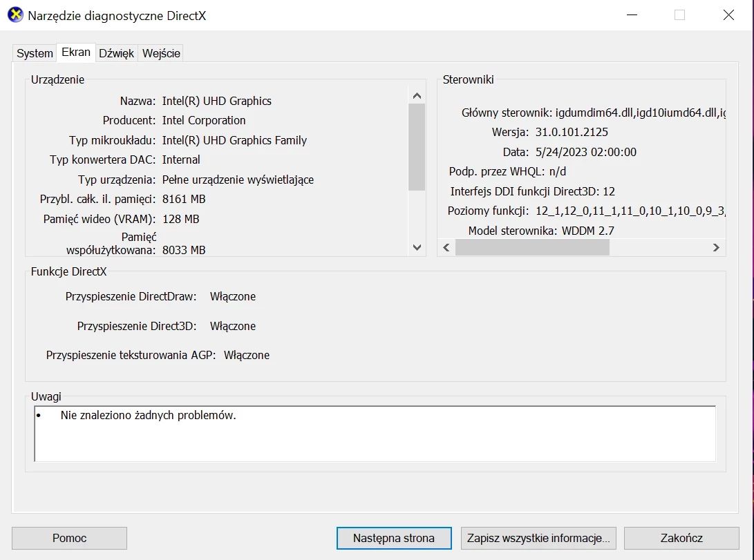Close the DirectX diagnostic window
Image resolution: width=754 pixels, height=560 pixels.
(728, 15)
